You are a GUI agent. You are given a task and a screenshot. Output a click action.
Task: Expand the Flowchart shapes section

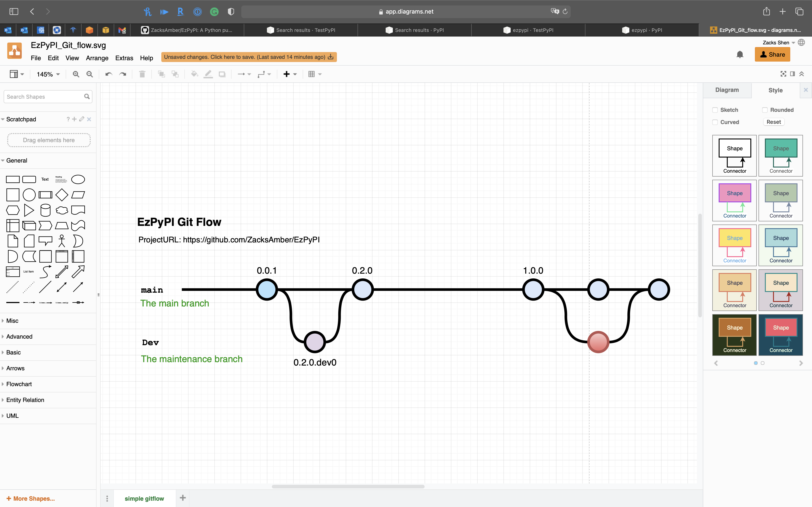(19, 384)
